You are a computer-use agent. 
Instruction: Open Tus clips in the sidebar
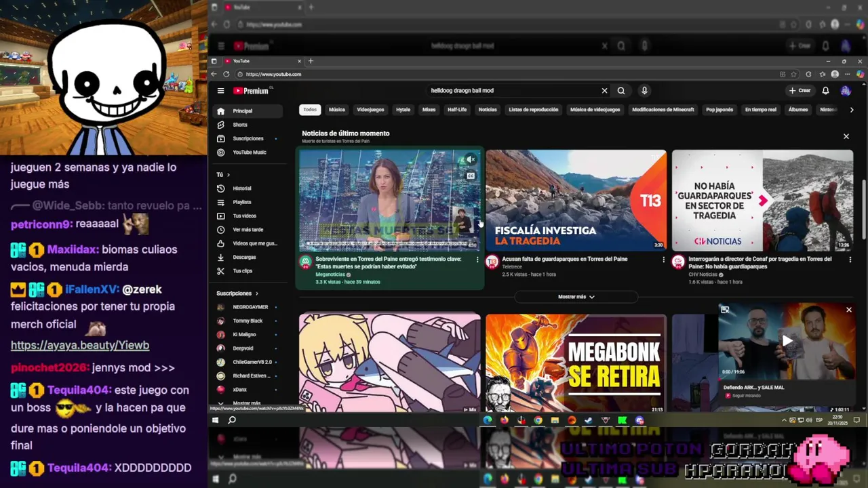pyautogui.click(x=247, y=271)
